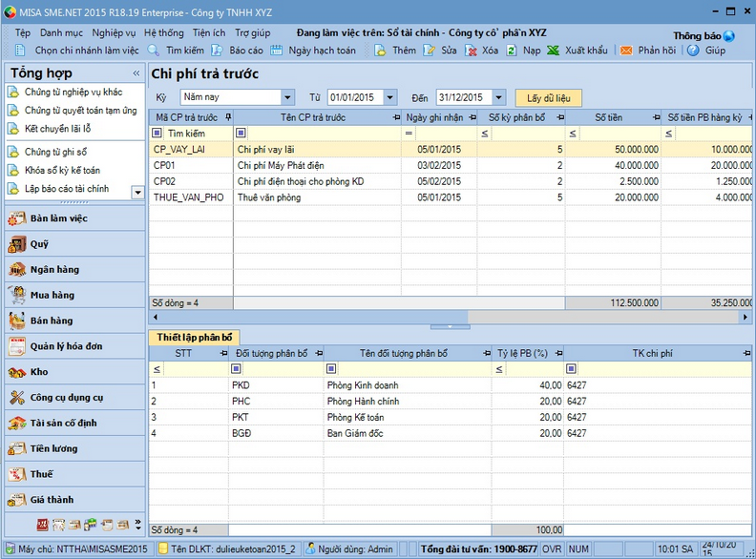Open Chứng từ quyết toán tạm ứng
Image resolution: width=756 pixels, height=559 pixels.
tap(80, 111)
